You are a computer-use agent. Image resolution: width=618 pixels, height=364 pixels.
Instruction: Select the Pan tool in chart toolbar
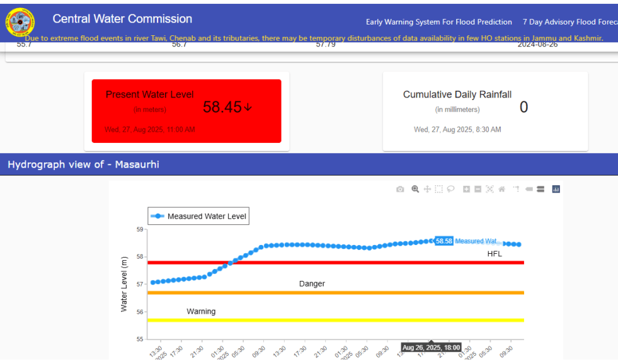(x=427, y=189)
